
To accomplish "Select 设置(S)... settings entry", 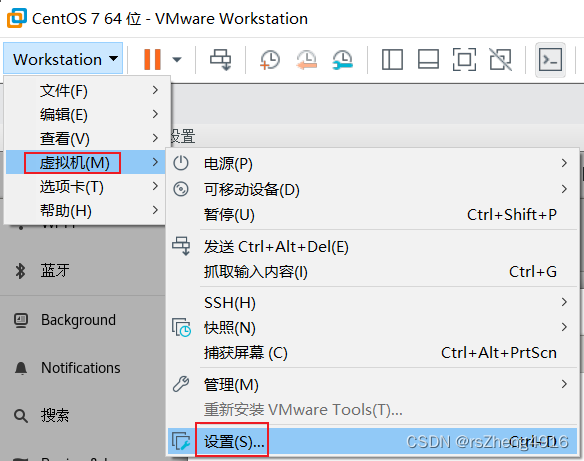I will click(372, 441).
